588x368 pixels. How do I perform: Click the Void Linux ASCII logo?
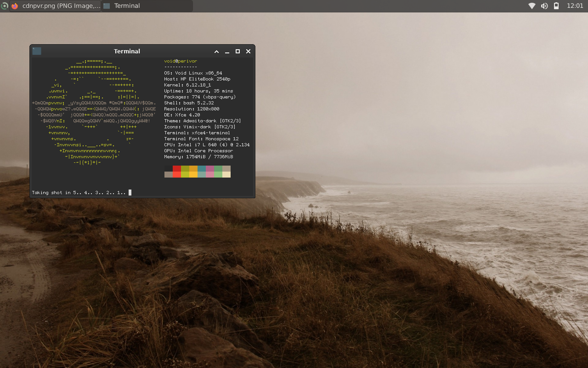pyautogui.click(x=94, y=112)
